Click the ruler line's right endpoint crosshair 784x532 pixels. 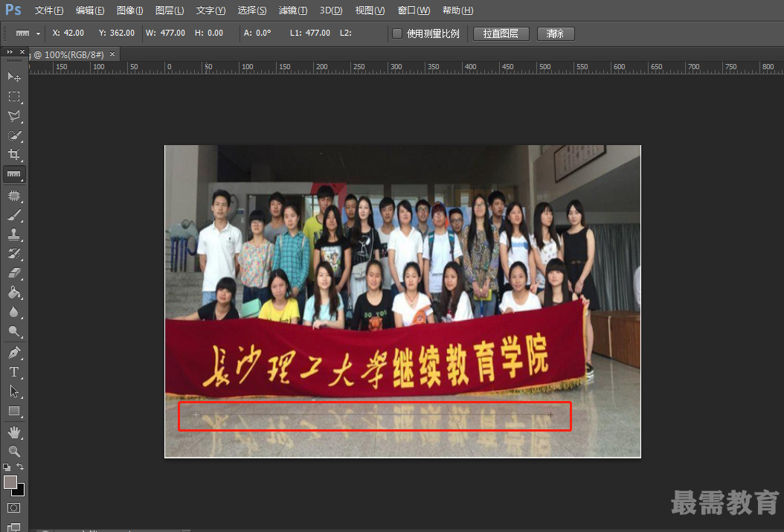click(550, 414)
